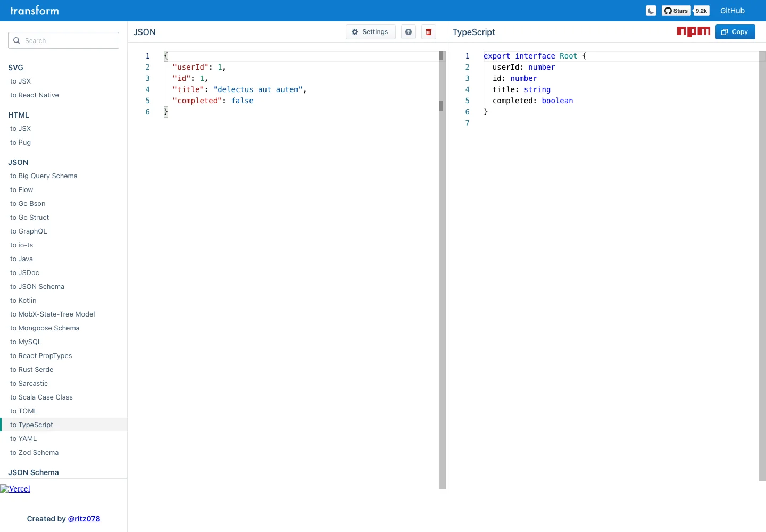The image size is (766, 532).
Task: Click the Vercel link
Action: [x=15, y=489]
